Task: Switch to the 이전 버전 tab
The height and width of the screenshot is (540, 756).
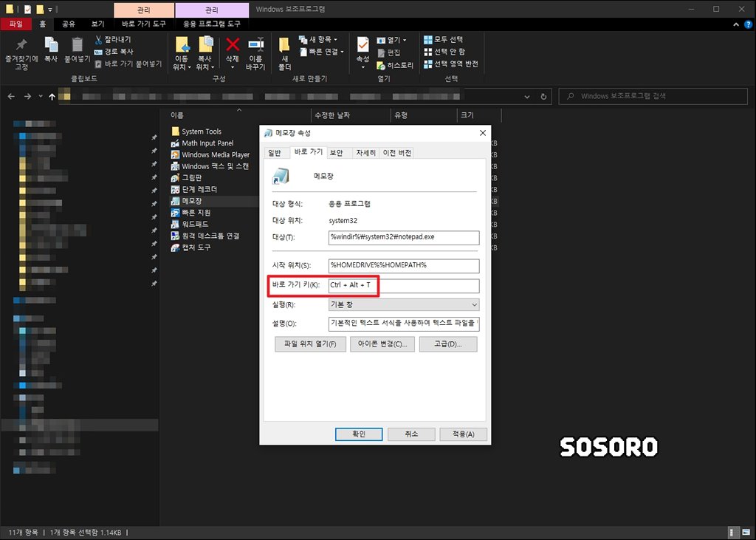Action: pos(396,153)
